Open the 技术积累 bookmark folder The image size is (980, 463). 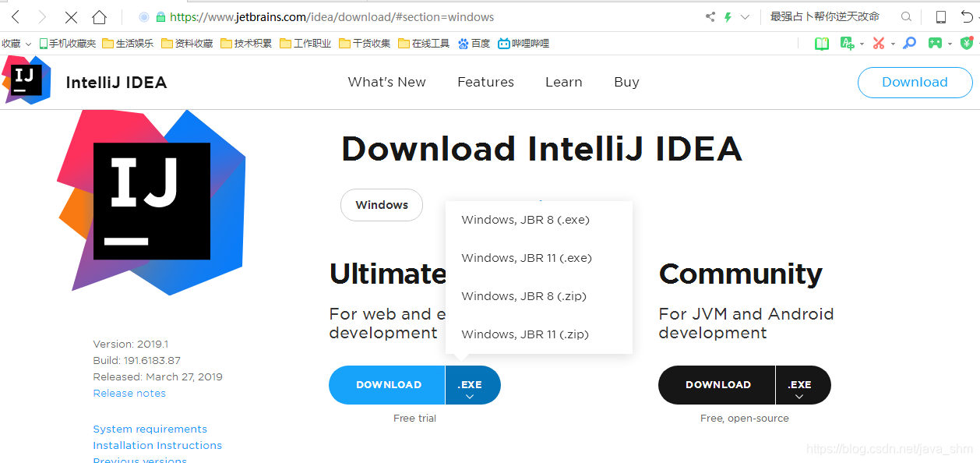pos(246,44)
